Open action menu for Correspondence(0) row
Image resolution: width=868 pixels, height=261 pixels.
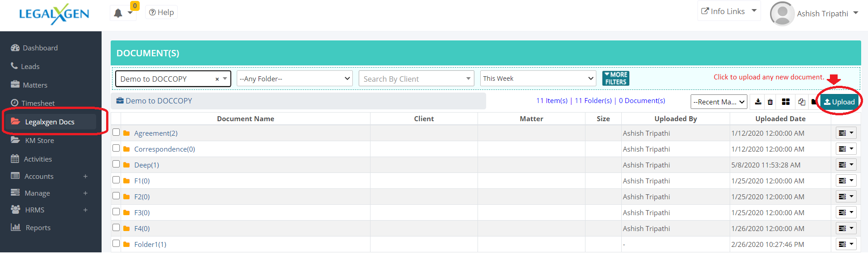point(846,149)
